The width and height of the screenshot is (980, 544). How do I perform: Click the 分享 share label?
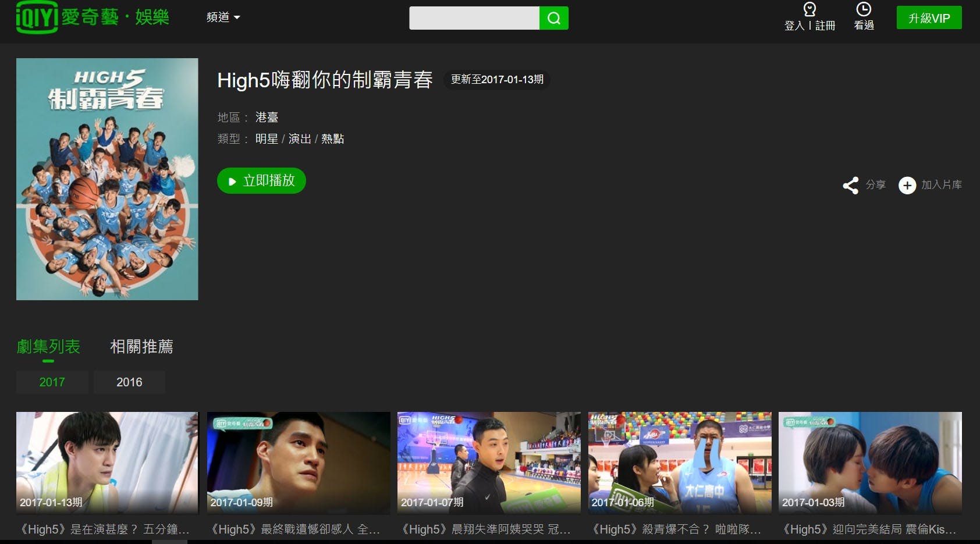pyautogui.click(x=875, y=184)
